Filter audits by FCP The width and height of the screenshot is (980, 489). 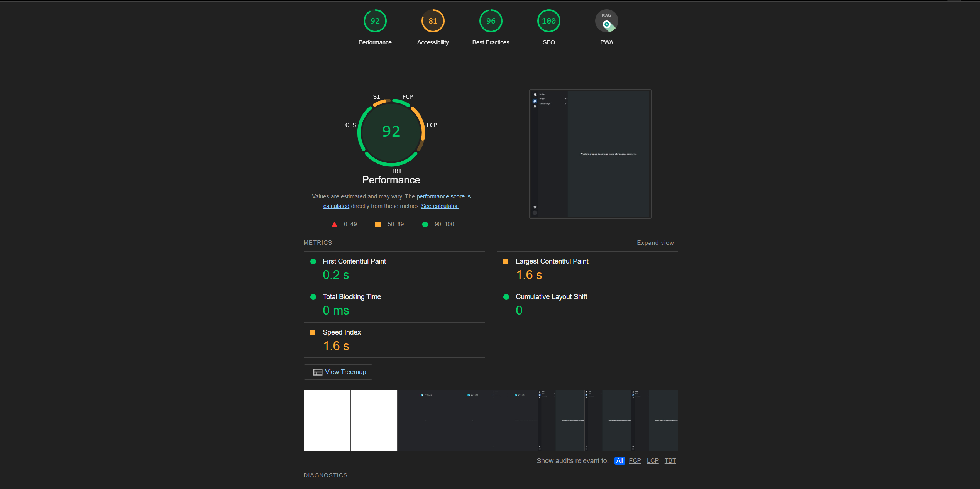tap(635, 461)
